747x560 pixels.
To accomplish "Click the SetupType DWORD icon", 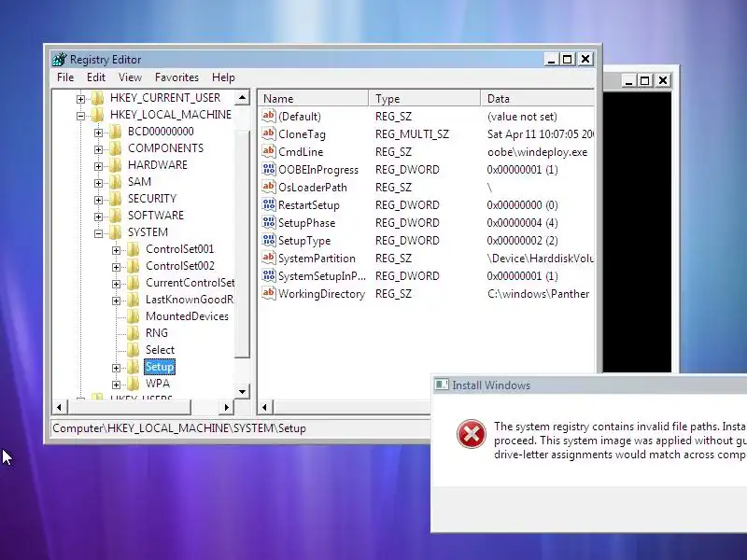I will [x=269, y=240].
